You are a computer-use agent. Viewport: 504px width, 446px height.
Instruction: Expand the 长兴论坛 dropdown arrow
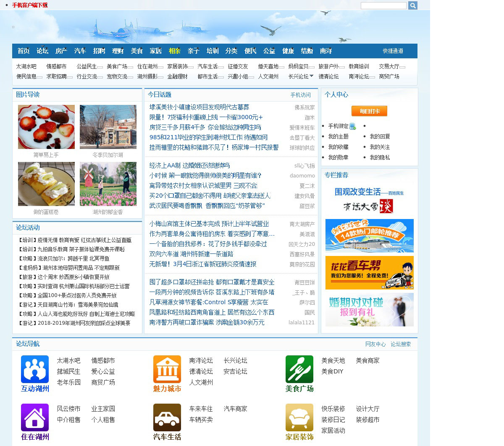[311, 76]
